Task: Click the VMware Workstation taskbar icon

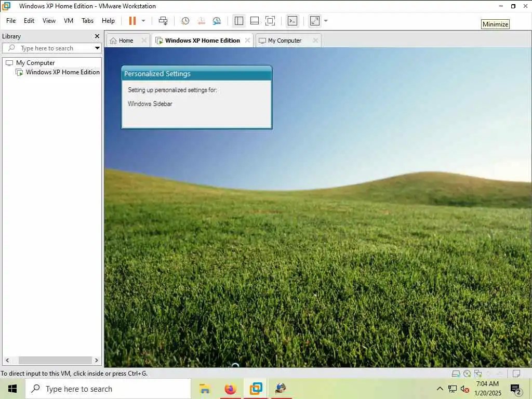Action: coord(256,389)
